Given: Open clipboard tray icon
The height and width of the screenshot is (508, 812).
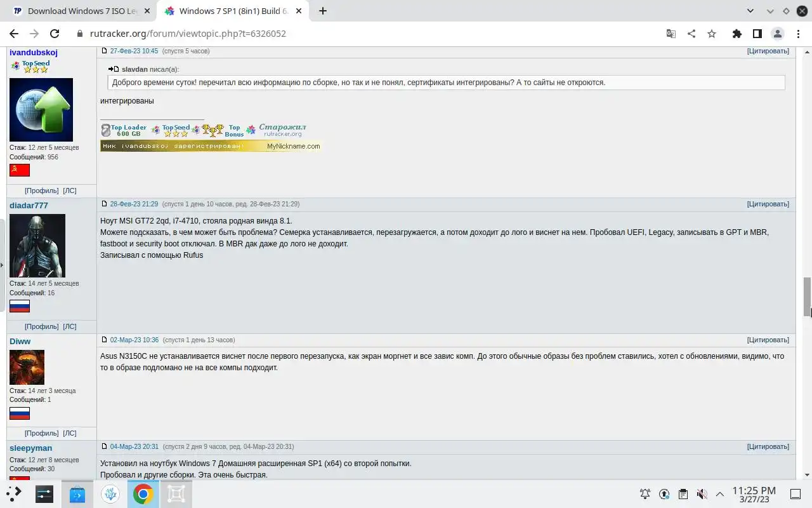Looking at the screenshot, I should [683, 493].
